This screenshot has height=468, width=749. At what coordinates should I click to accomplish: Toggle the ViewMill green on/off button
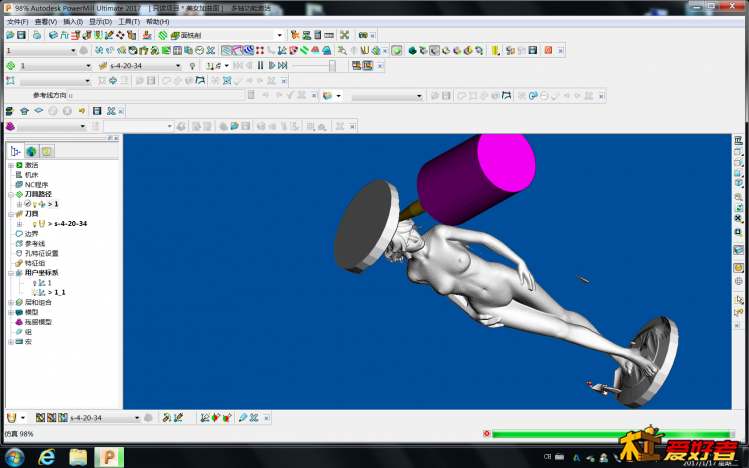(396, 51)
